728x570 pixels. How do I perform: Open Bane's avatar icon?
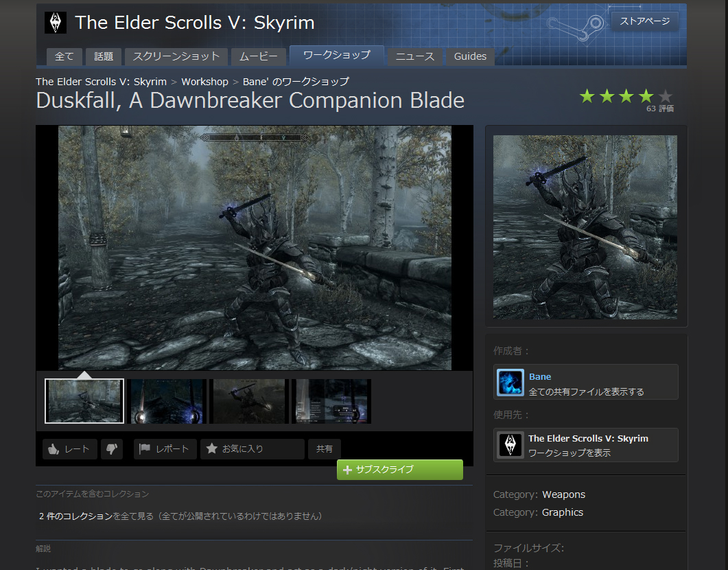click(x=510, y=383)
